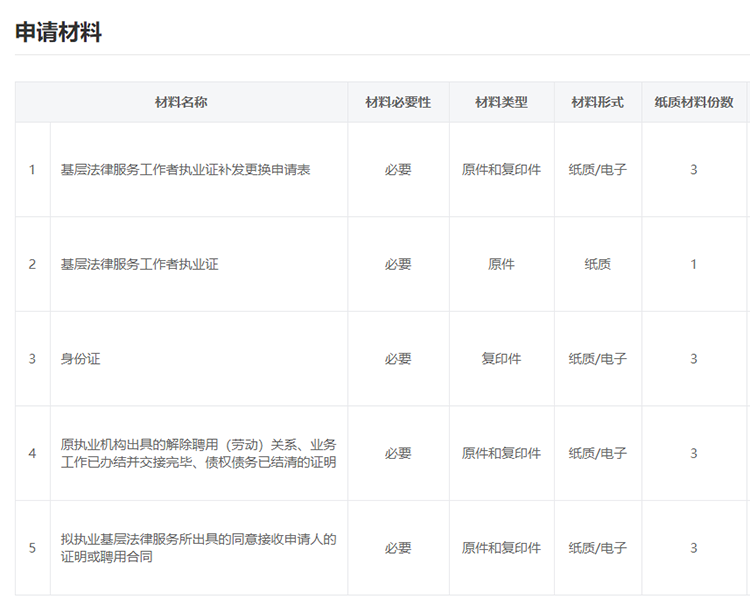Click 原件和复印件 cell in row 1
Image resolution: width=750 pixels, height=599 pixels.
[501, 170]
